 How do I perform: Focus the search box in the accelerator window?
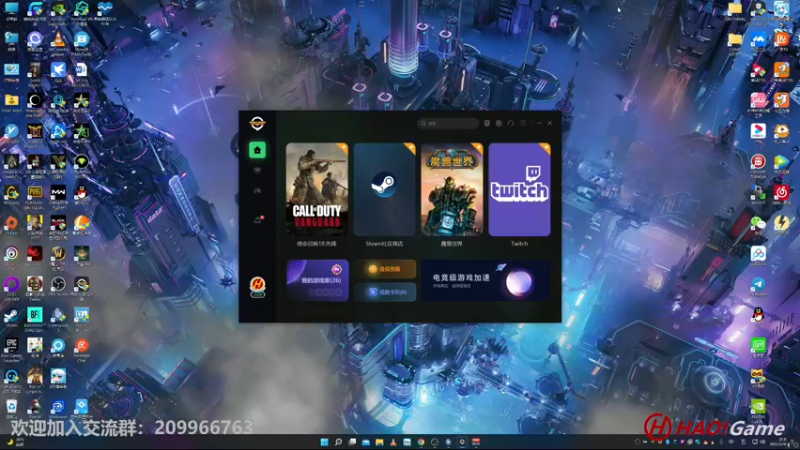pos(448,123)
